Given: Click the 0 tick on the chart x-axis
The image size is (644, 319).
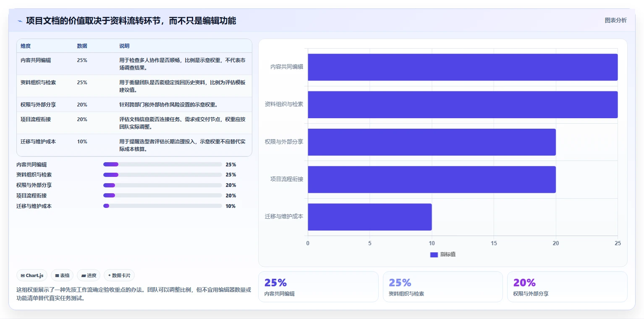Looking at the screenshot, I should tap(308, 243).
